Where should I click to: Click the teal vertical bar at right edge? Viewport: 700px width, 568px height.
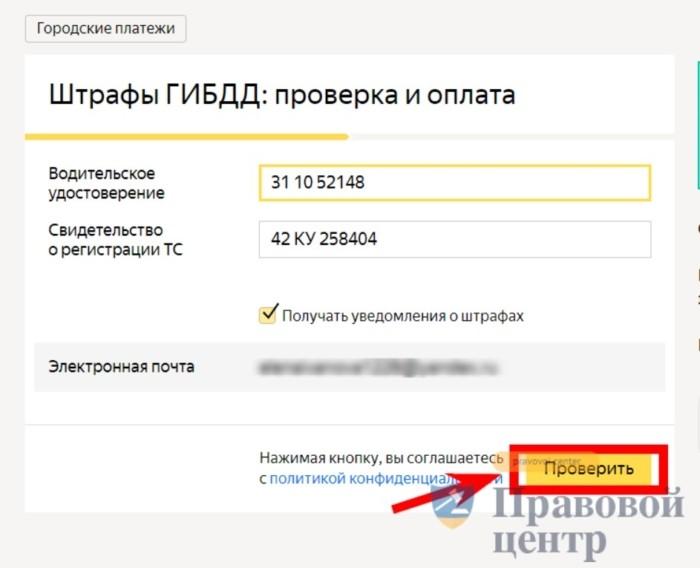pyautogui.click(x=698, y=126)
